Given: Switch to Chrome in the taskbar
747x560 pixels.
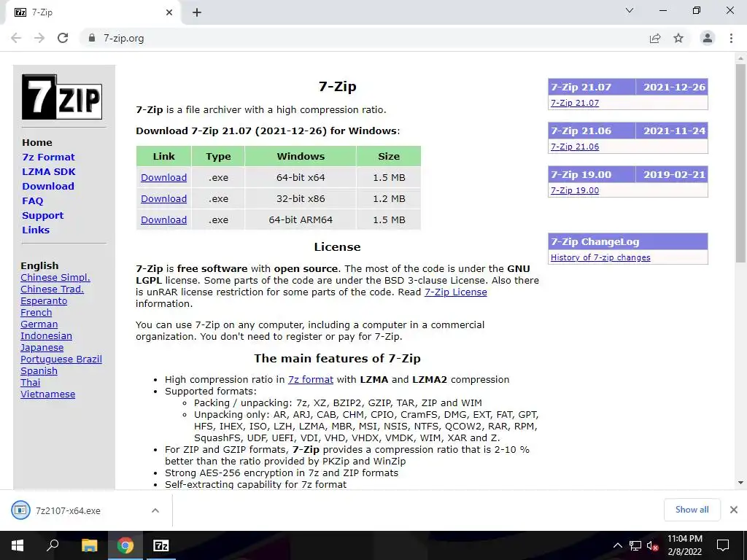Looking at the screenshot, I should [x=125, y=545].
